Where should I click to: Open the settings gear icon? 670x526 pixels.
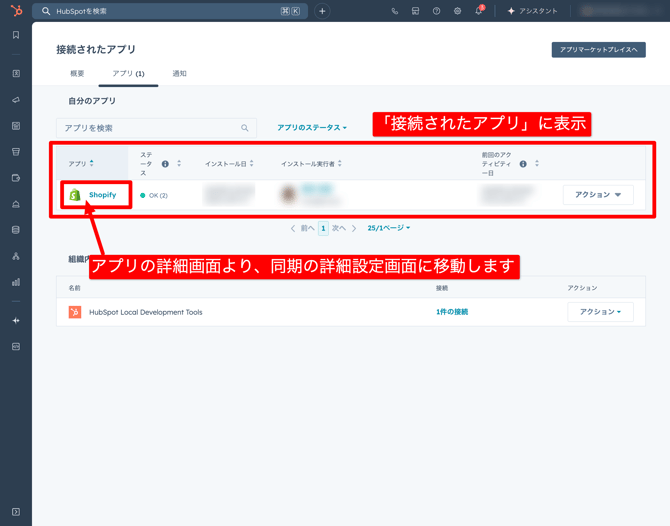[x=457, y=11]
